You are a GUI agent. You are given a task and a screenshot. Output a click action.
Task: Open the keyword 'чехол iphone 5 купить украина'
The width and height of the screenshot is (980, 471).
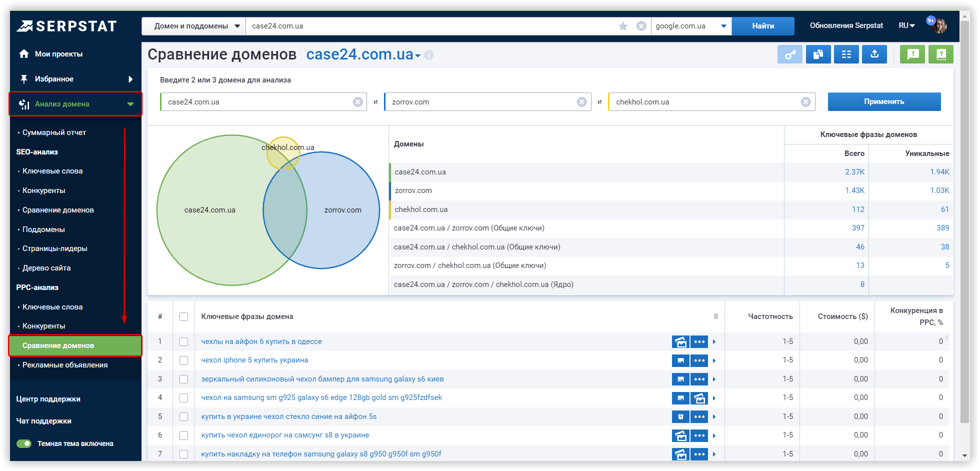[254, 360]
